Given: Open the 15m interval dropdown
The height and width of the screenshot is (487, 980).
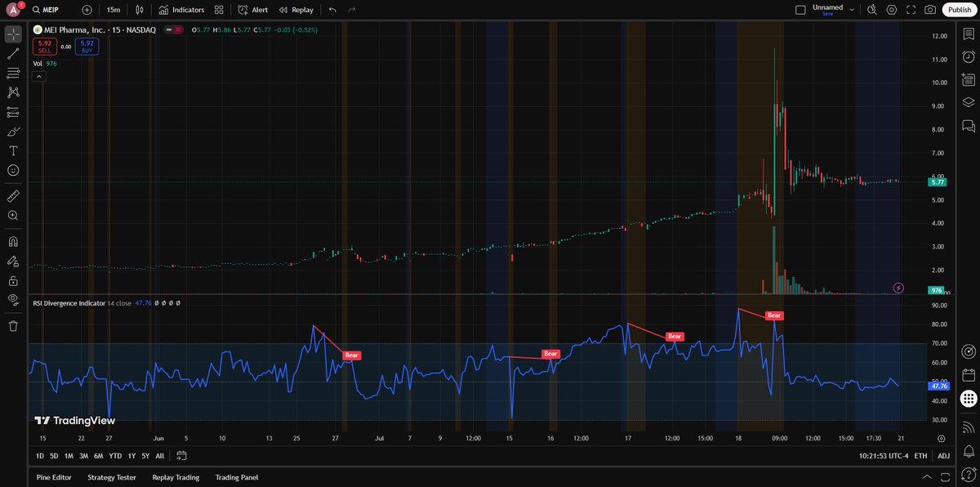Looking at the screenshot, I should point(114,10).
